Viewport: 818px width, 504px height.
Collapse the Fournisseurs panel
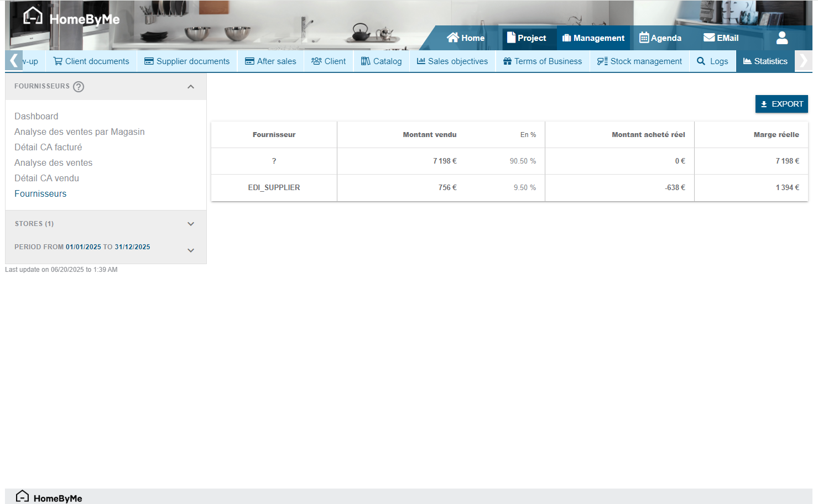191,87
